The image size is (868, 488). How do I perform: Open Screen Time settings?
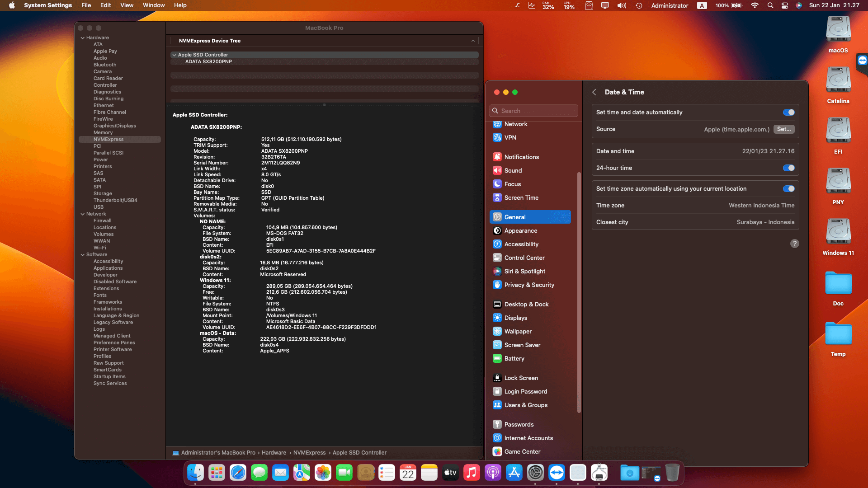coord(521,197)
